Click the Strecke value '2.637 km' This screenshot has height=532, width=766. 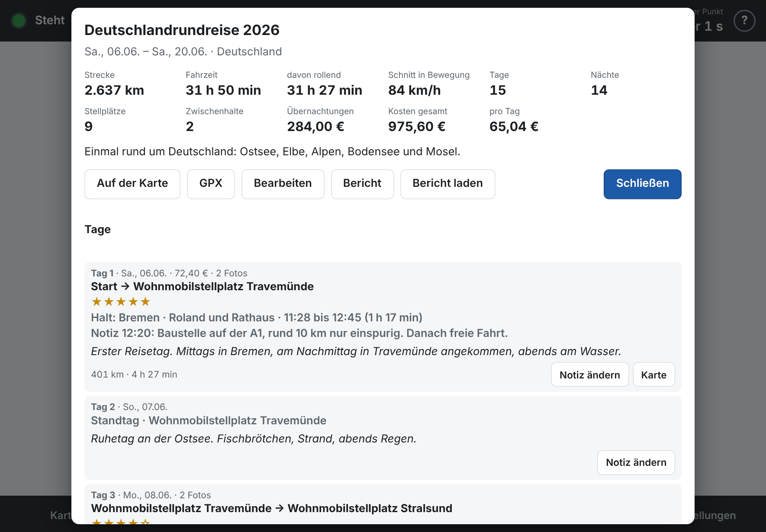click(114, 90)
